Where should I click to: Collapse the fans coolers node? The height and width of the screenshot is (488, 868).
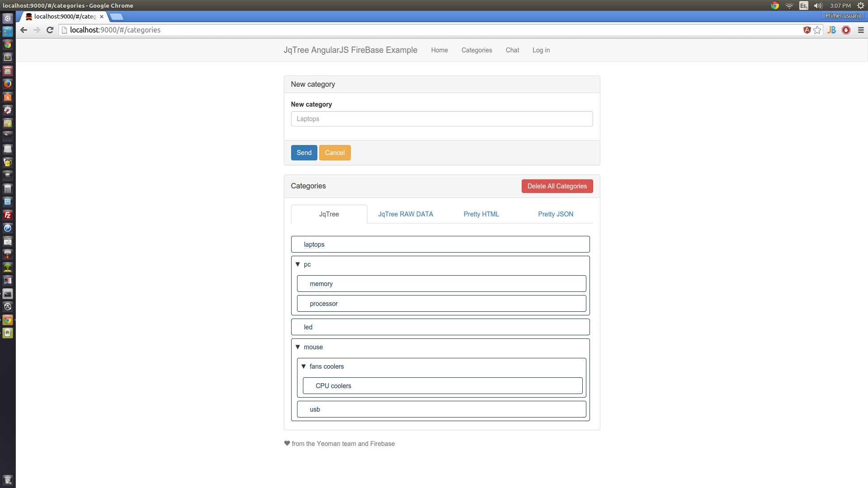[x=303, y=366]
